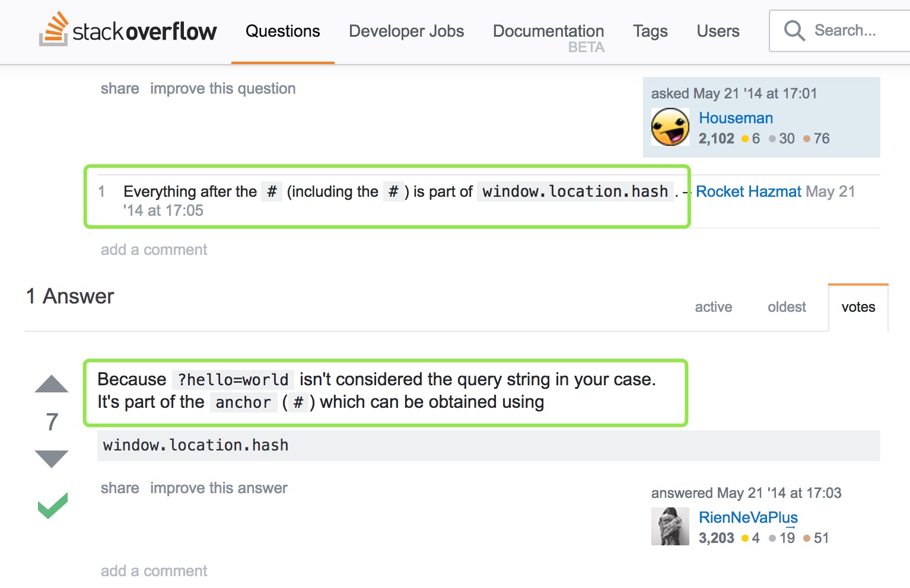Viewport: 910px width, 588px height.
Task: Open the Documentation beta page
Action: pos(548,31)
